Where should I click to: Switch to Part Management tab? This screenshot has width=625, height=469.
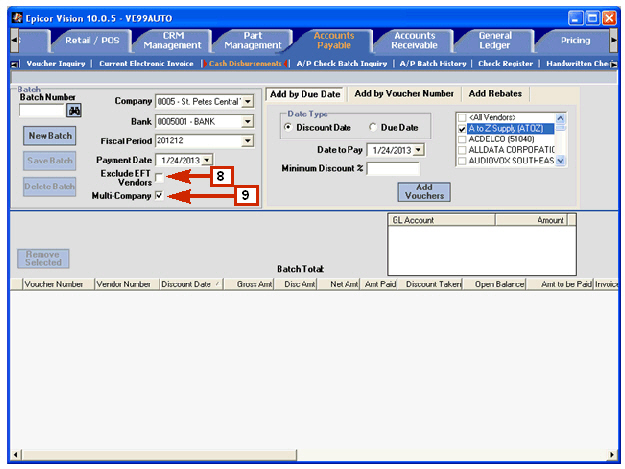253,40
